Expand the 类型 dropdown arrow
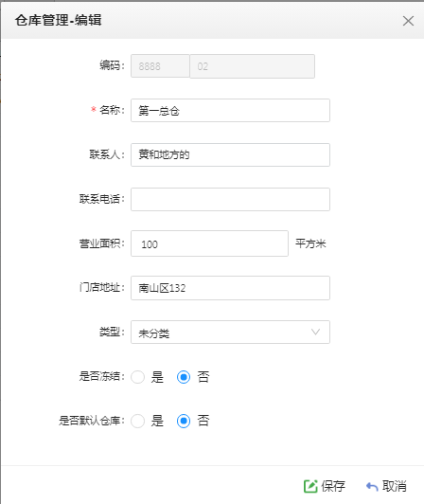The height and width of the screenshot is (504, 424). click(315, 332)
